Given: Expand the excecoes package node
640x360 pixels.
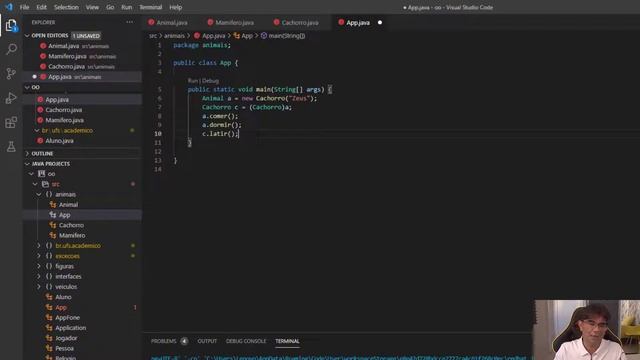Looking at the screenshot, I should click(x=39, y=256).
